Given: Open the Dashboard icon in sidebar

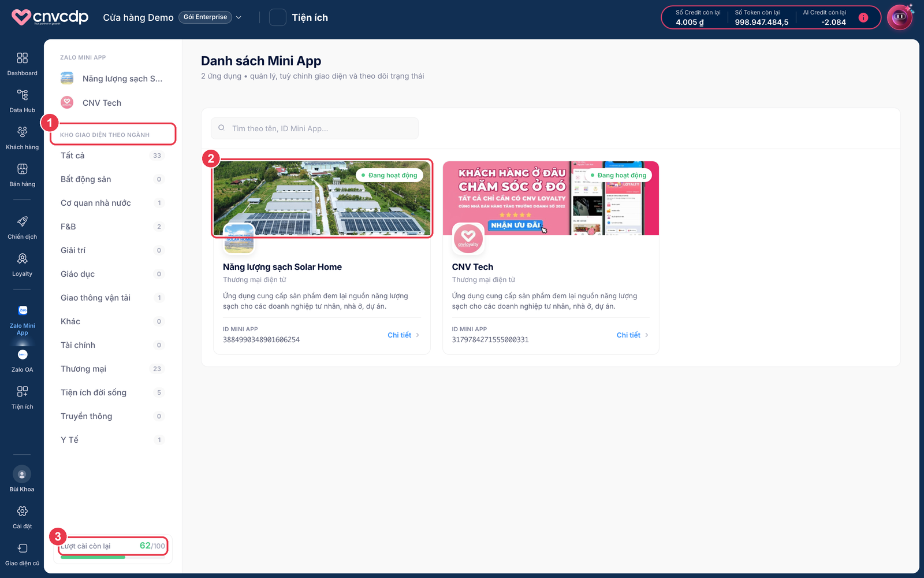Looking at the screenshot, I should click(x=22, y=58).
